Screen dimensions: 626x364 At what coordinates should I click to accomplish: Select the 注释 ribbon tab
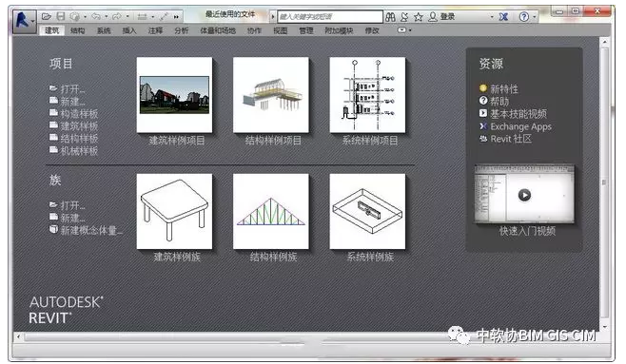(155, 30)
